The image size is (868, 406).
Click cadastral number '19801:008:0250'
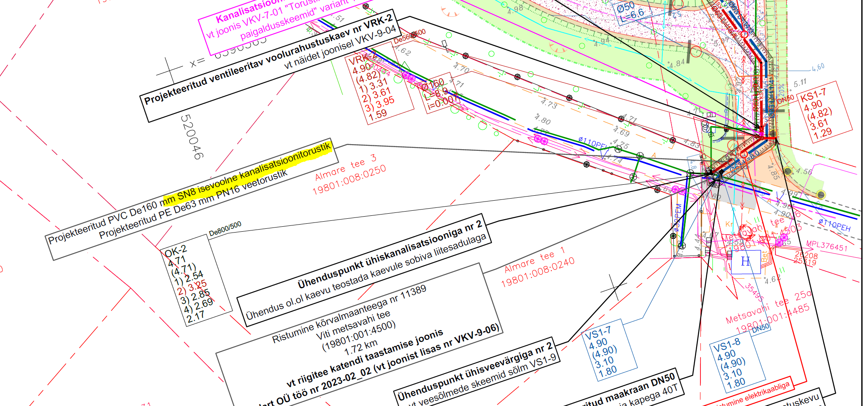point(349,180)
